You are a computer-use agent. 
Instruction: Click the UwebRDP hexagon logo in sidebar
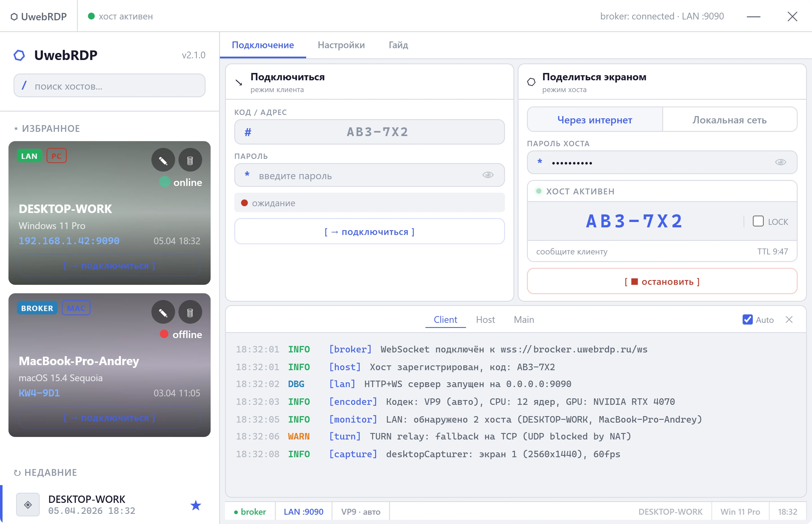tap(19, 55)
